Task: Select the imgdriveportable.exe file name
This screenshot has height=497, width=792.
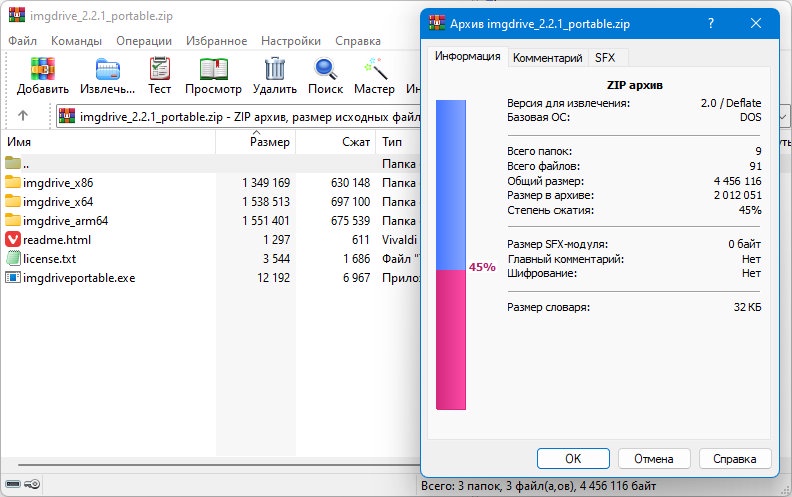Action: (x=79, y=278)
